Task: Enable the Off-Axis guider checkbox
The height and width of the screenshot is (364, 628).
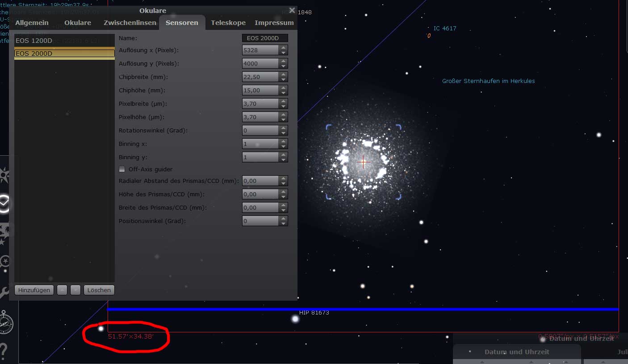Action: (122, 170)
